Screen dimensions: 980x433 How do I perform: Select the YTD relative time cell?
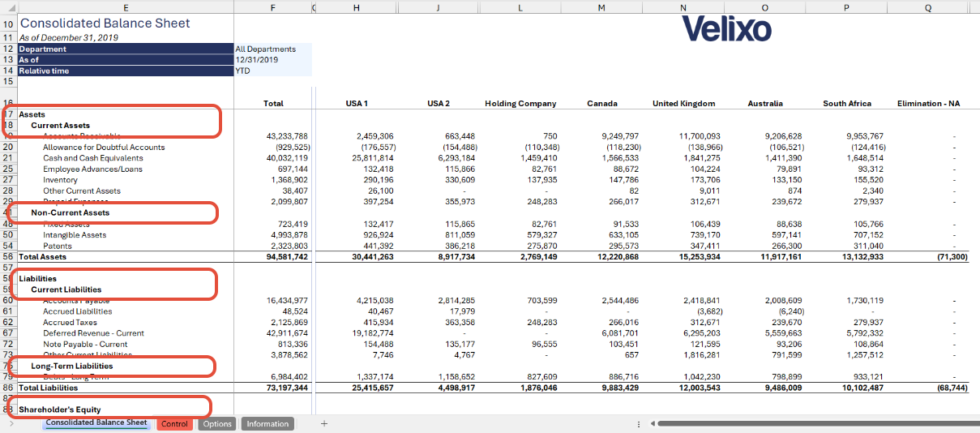coord(272,71)
